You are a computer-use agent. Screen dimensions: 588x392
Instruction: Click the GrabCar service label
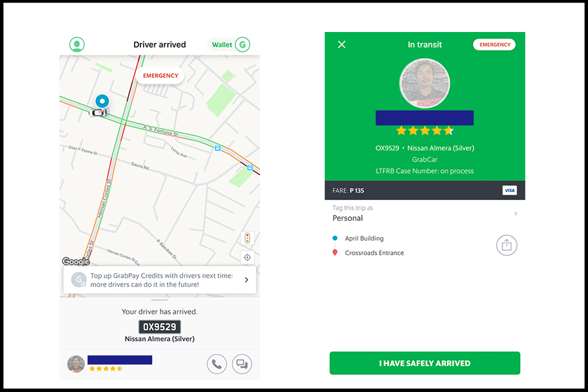(x=425, y=159)
